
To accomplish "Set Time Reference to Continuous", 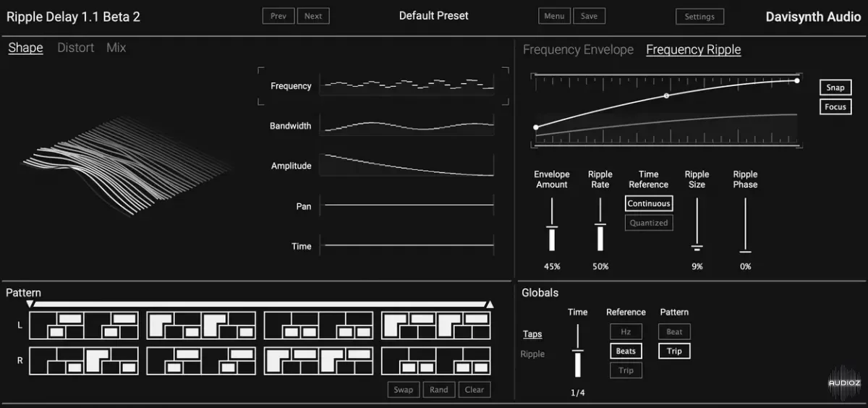I will [649, 204].
